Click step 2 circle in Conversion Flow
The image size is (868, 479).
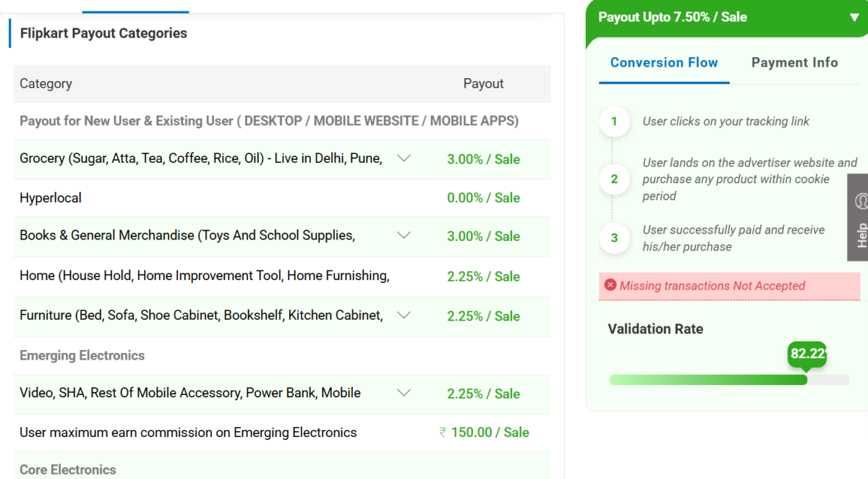pyautogui.click(x=614, y=179)
